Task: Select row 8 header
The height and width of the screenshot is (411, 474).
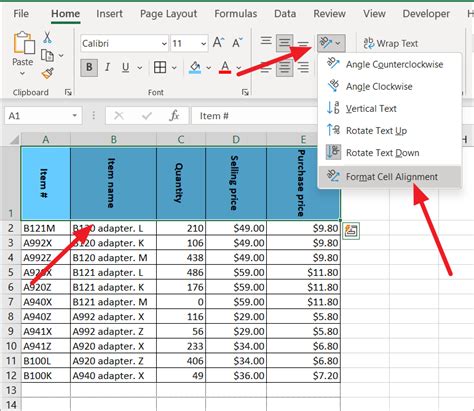Action: [11, 316]
